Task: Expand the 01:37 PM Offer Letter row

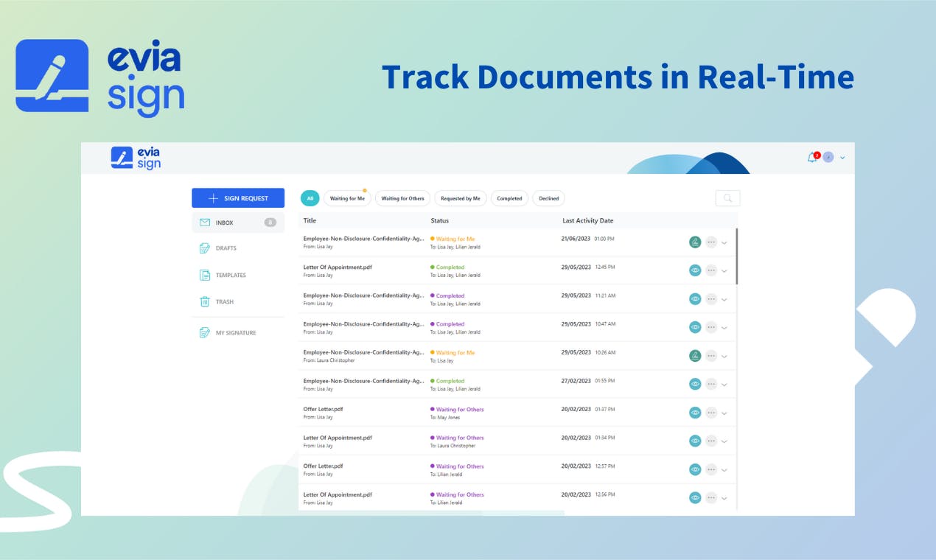Action: pos(724,413)
